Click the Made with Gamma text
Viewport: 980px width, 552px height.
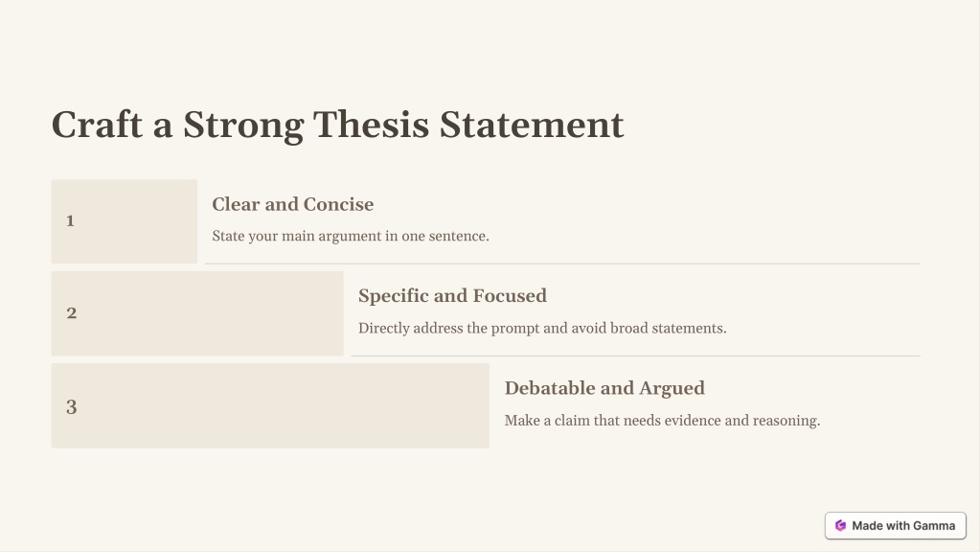click(x=903, y=526)
